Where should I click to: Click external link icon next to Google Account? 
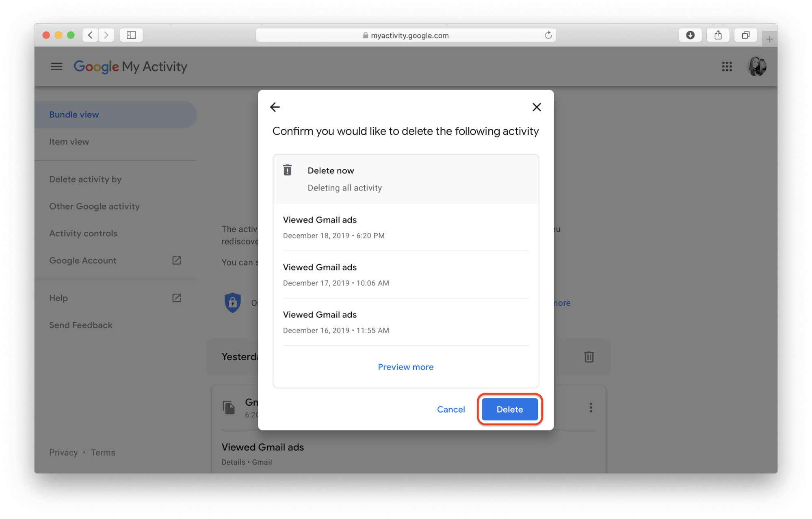[x=177, y=260]
